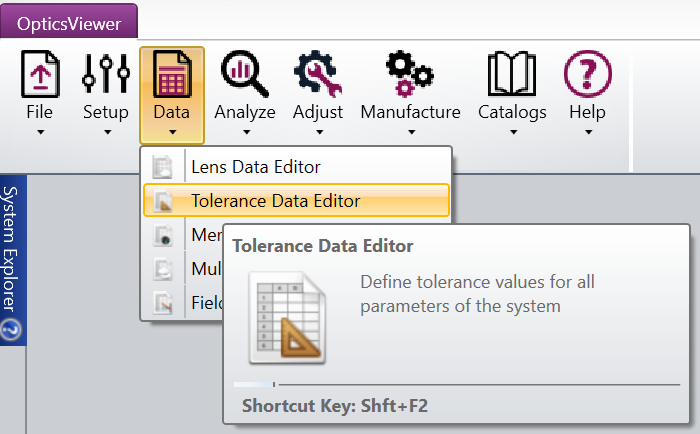Click the Adjust wrench-and-gear icon

click(x=317, y=75)
